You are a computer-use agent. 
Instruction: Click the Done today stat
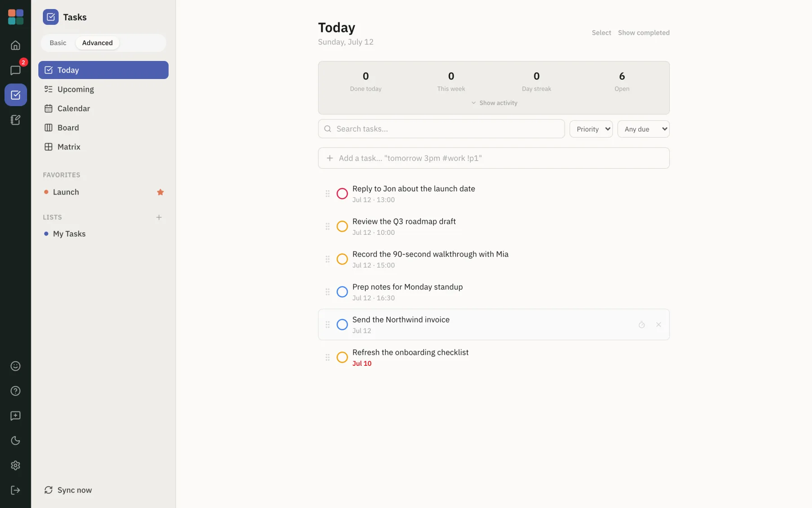365,81
